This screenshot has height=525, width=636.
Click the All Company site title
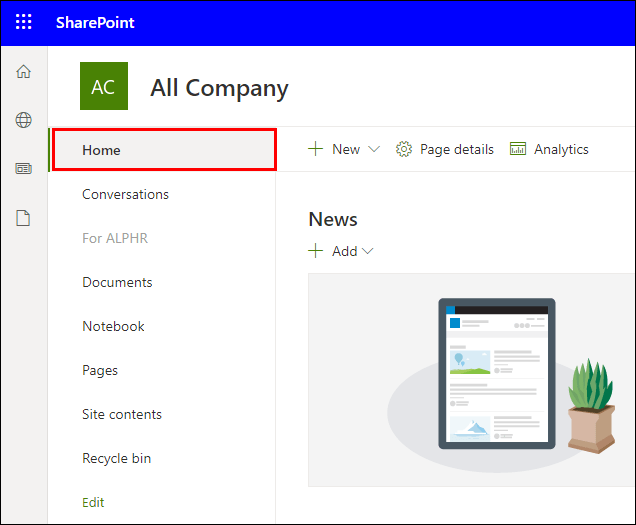[x=219, y=88]
